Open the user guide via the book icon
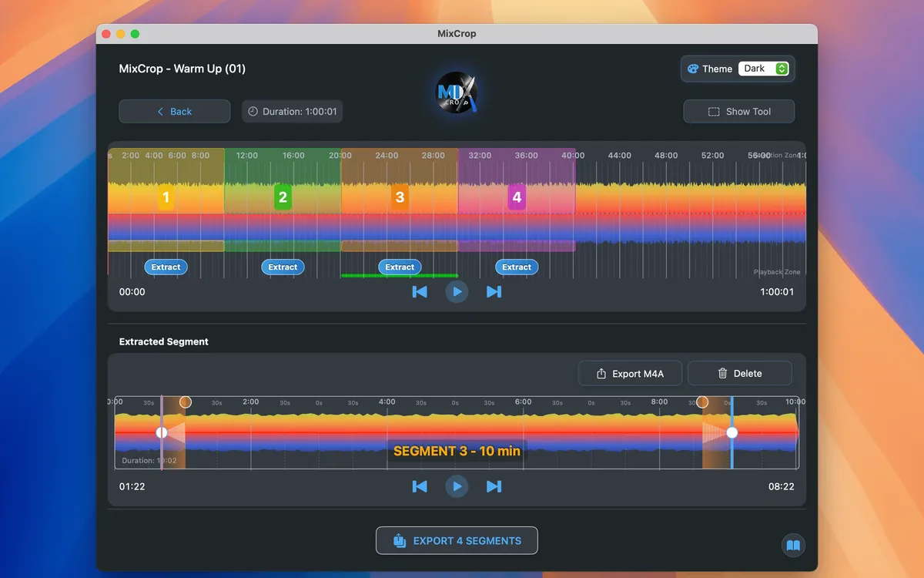 pos(793,545)
